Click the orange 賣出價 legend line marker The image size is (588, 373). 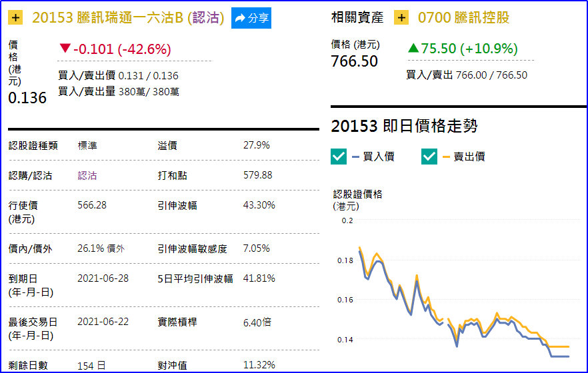[446, 157]
